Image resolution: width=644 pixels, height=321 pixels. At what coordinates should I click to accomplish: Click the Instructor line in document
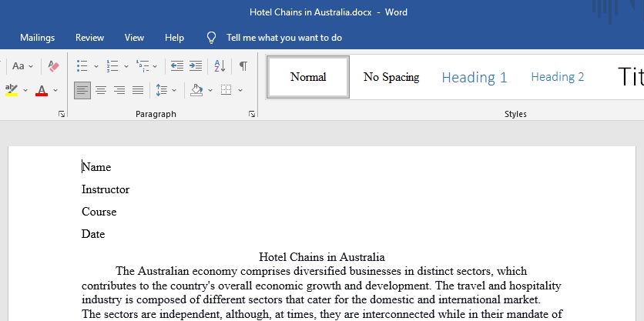coord(106,189)
